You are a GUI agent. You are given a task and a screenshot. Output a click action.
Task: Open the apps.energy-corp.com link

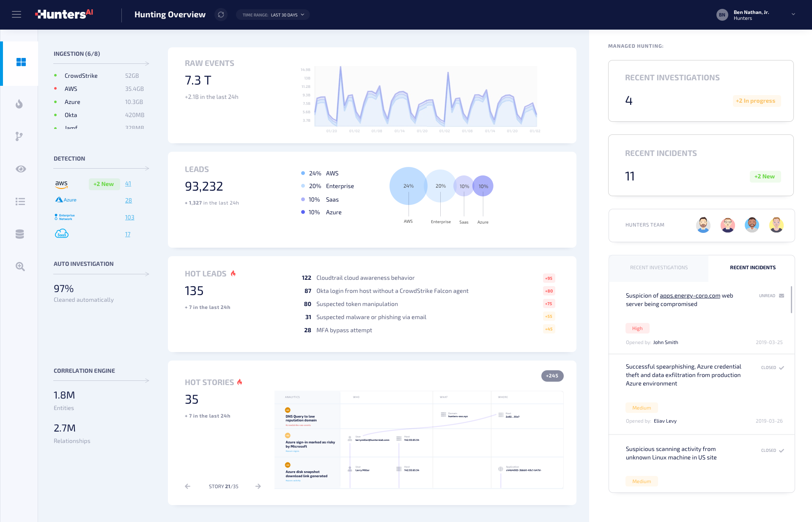(690, 295)
